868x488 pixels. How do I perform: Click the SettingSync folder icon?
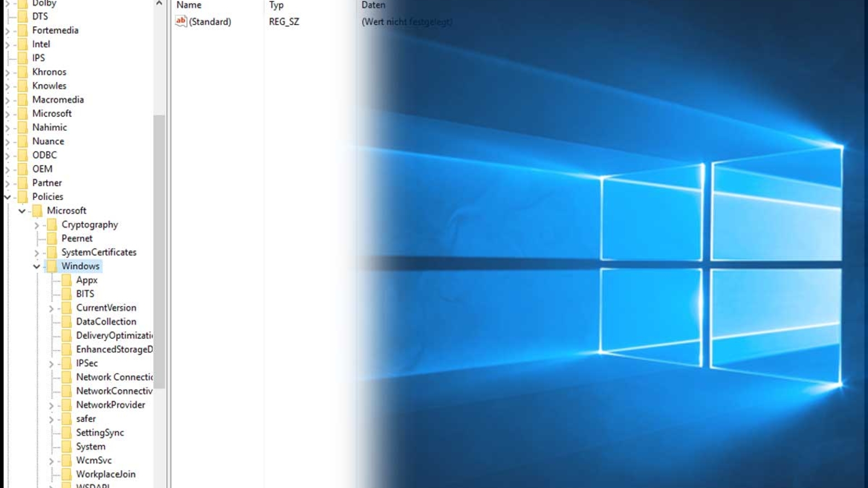[66, 433]
